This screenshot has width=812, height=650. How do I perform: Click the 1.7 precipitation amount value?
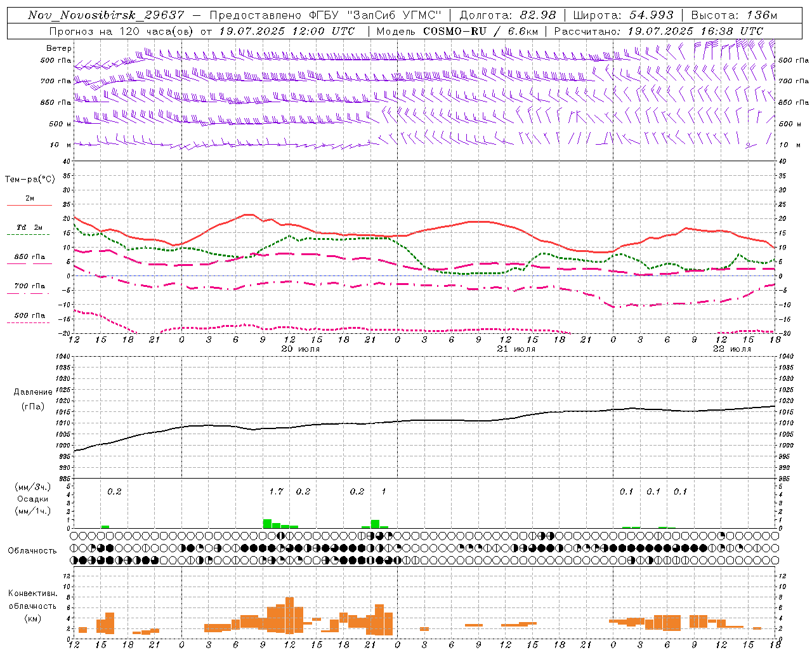click(276, 492)
